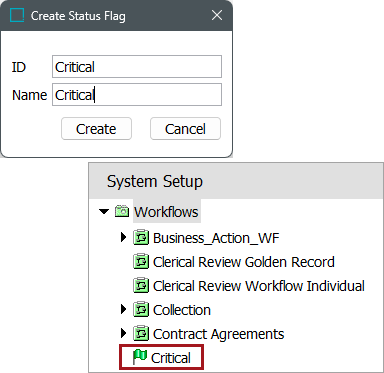Click the Create button
This screenshot has height=373, width=384.
[96, 129]
